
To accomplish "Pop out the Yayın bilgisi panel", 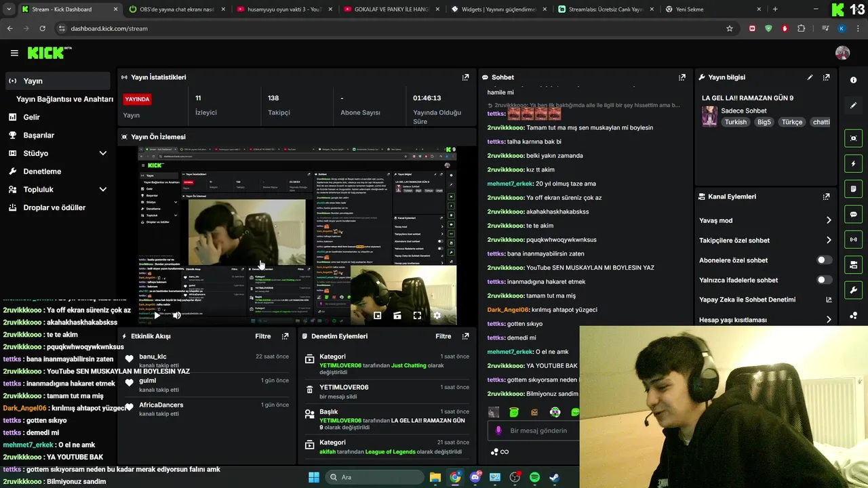I will click(826, 77).
